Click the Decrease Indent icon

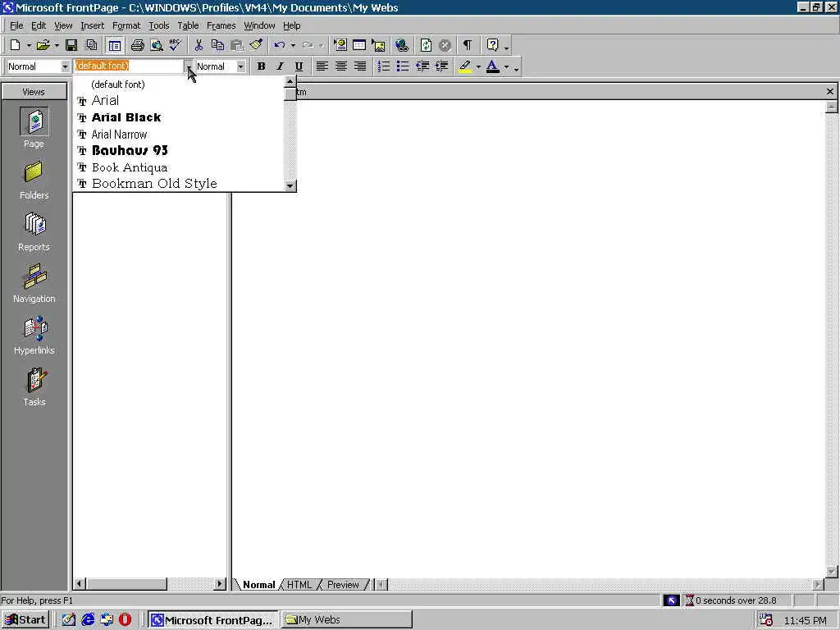click(x=422, y=66)
